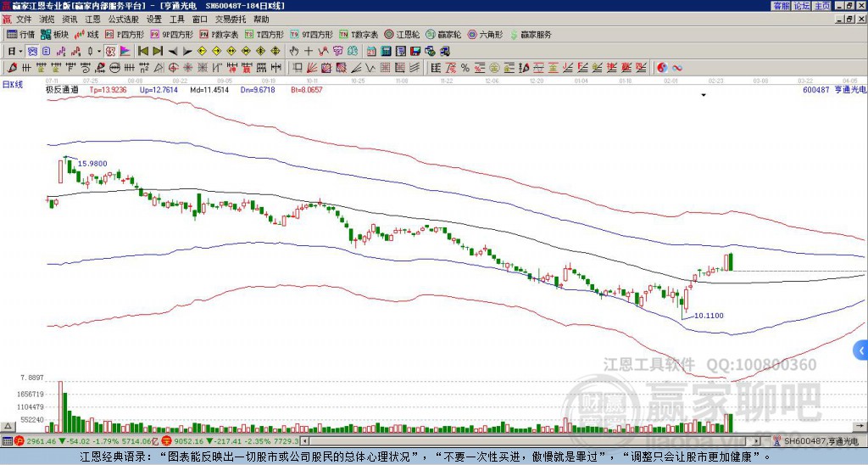Open the P四方形 Gann square tool

pyautogui.click(x=125, y=34)
